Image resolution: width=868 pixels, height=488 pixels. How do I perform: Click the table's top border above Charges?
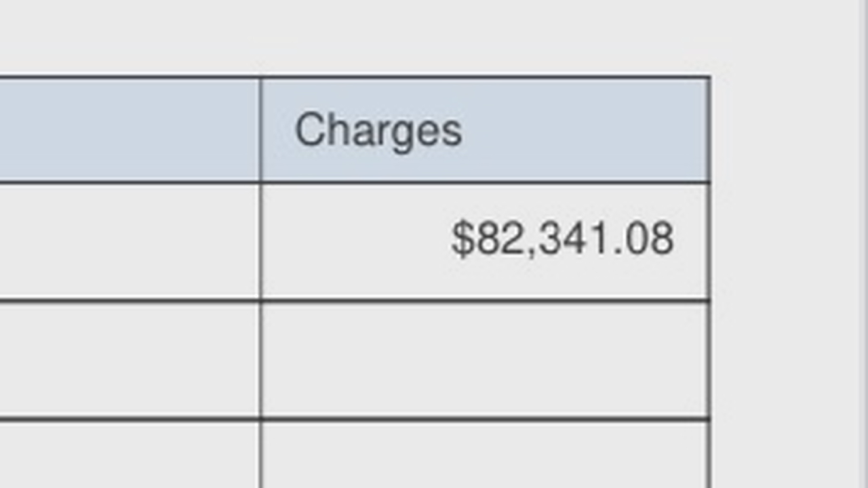[x=485, y=77]
